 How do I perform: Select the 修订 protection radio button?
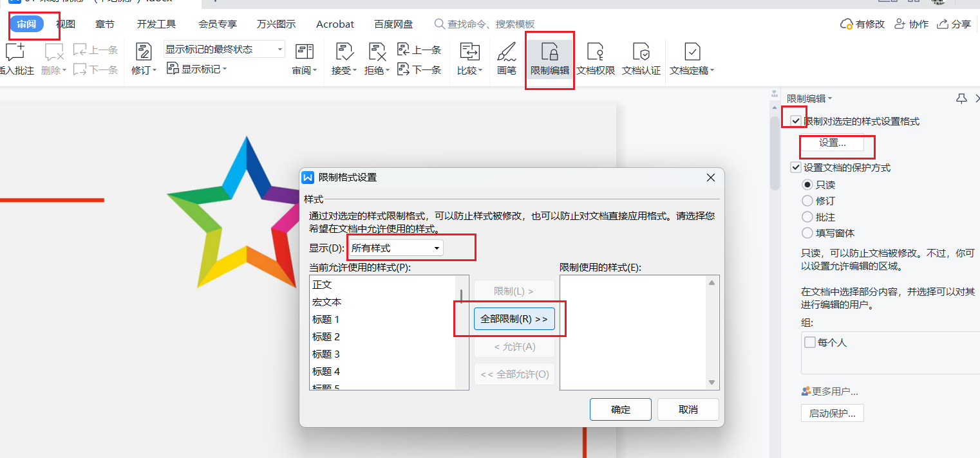808,201
